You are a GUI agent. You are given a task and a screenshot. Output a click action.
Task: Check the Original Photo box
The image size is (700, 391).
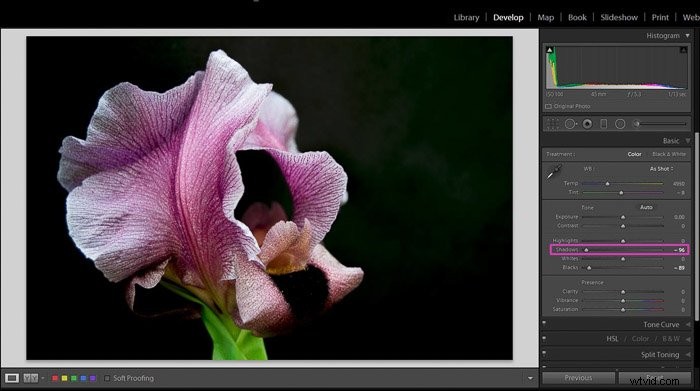point(548,106)
